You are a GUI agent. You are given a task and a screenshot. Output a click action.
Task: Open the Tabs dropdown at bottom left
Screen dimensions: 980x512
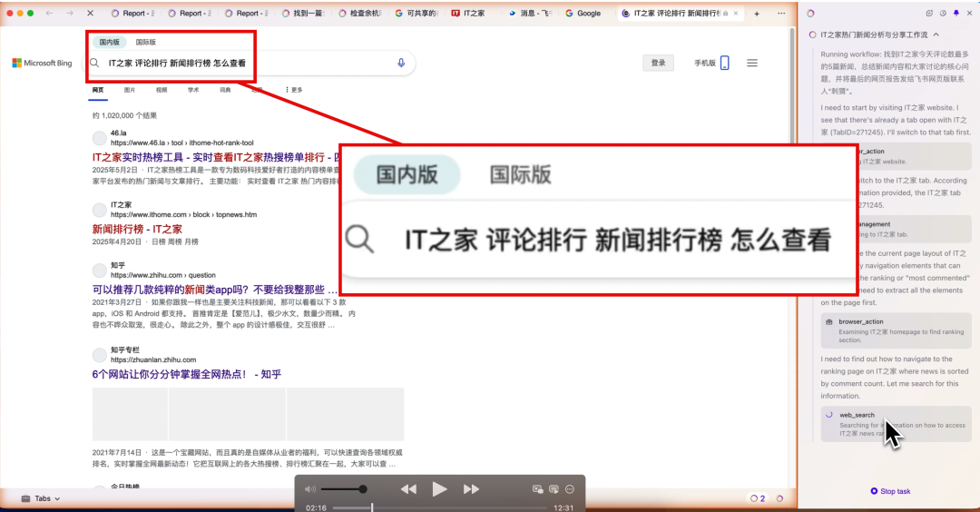(41, 498)
